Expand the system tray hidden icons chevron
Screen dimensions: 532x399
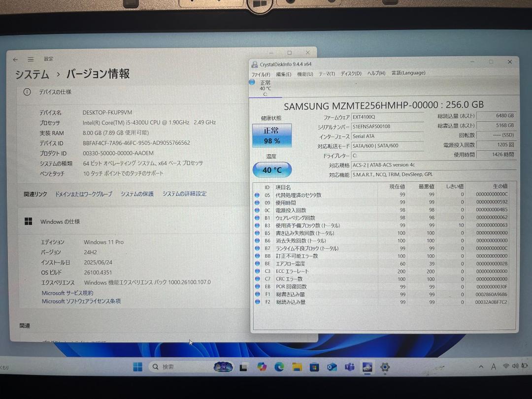481,367
